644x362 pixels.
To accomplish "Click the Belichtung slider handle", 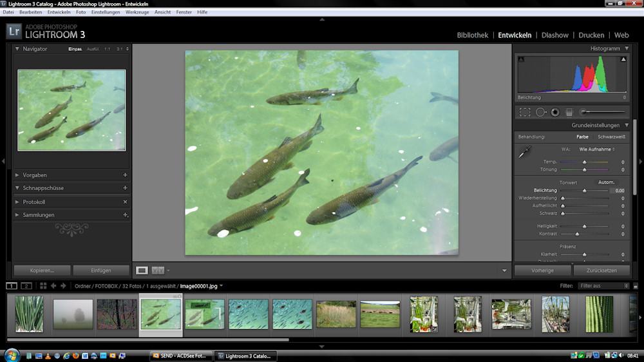I will pyautogui.click(x=585, y=191).
